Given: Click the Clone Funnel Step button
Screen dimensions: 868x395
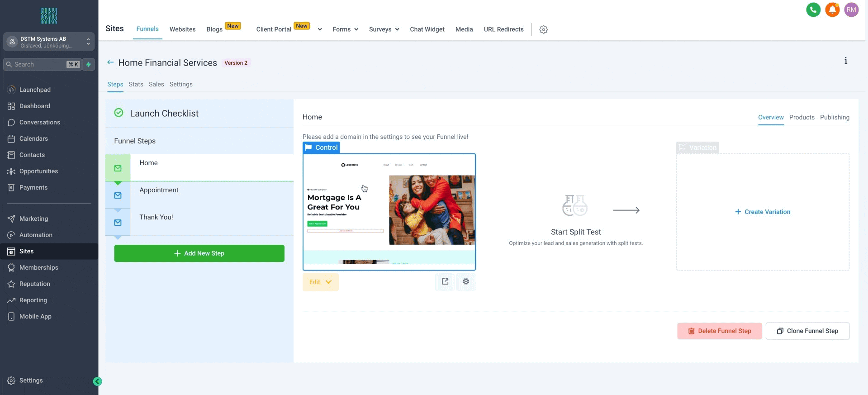Looking at the screenshot, I should click(x=807, y=331).
